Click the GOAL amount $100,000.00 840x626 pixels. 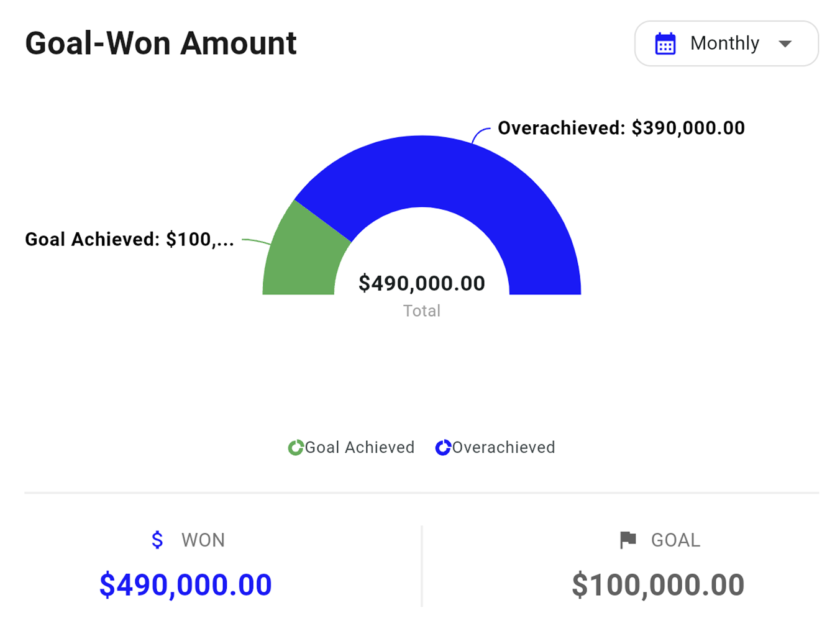coord(658,584)
